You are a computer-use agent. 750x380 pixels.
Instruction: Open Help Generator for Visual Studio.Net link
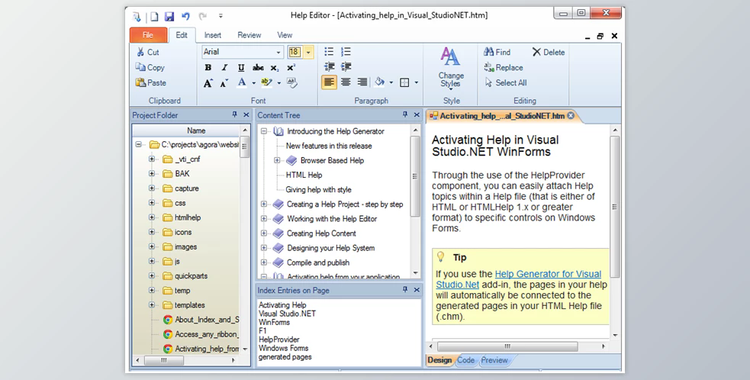518,279
